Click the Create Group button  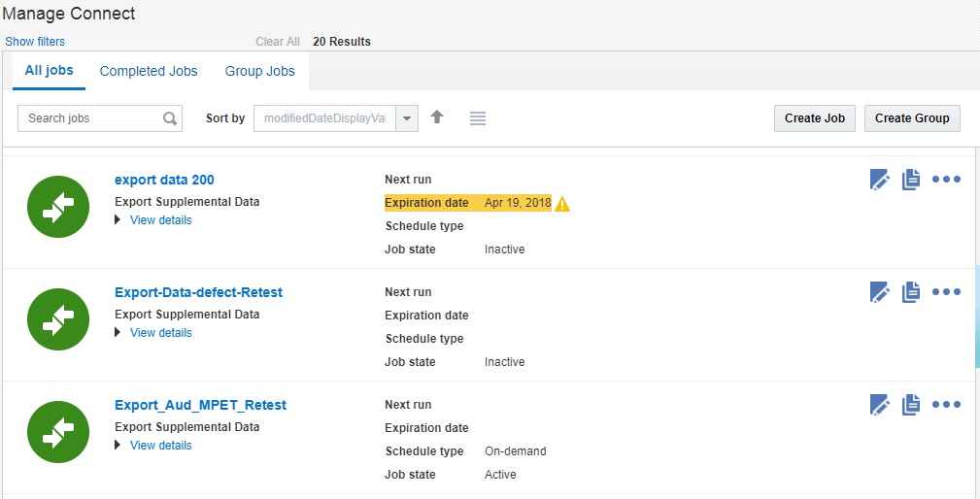pyautogui.click(x=912, y=118)
